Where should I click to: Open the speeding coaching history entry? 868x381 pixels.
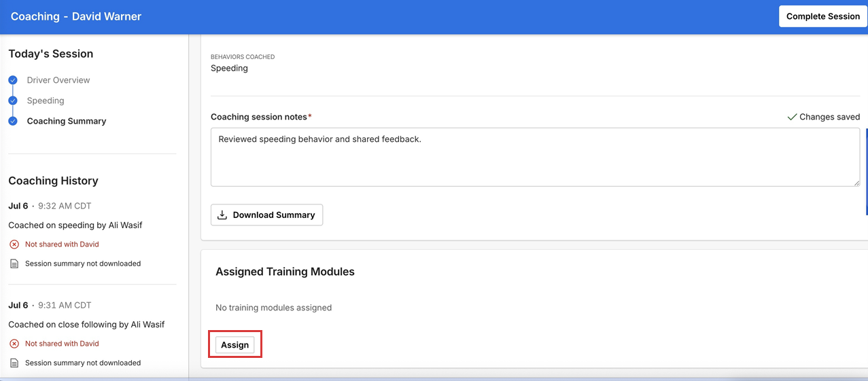pyautogui.click(x=75, y=225)
